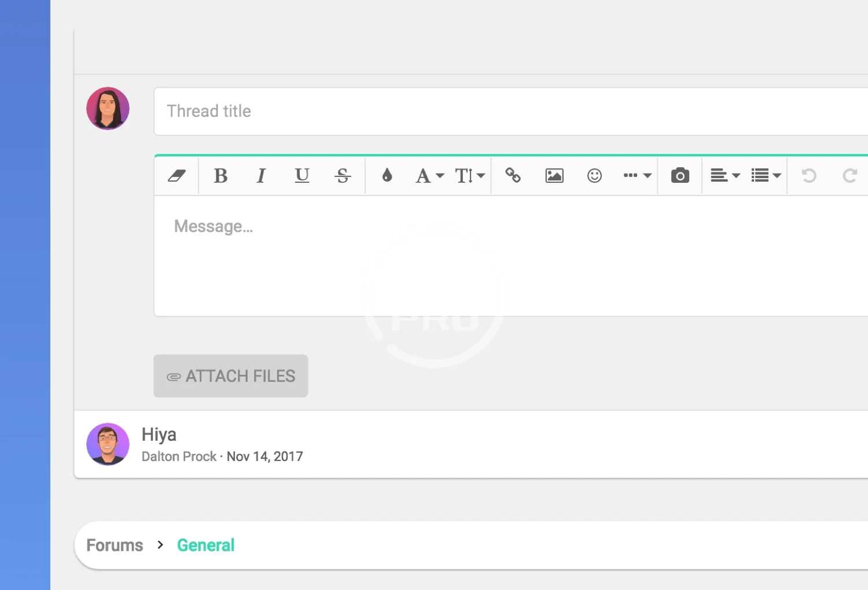868x590 pixels.
Task: Open the smiley emoji picker
Action: 594,176
